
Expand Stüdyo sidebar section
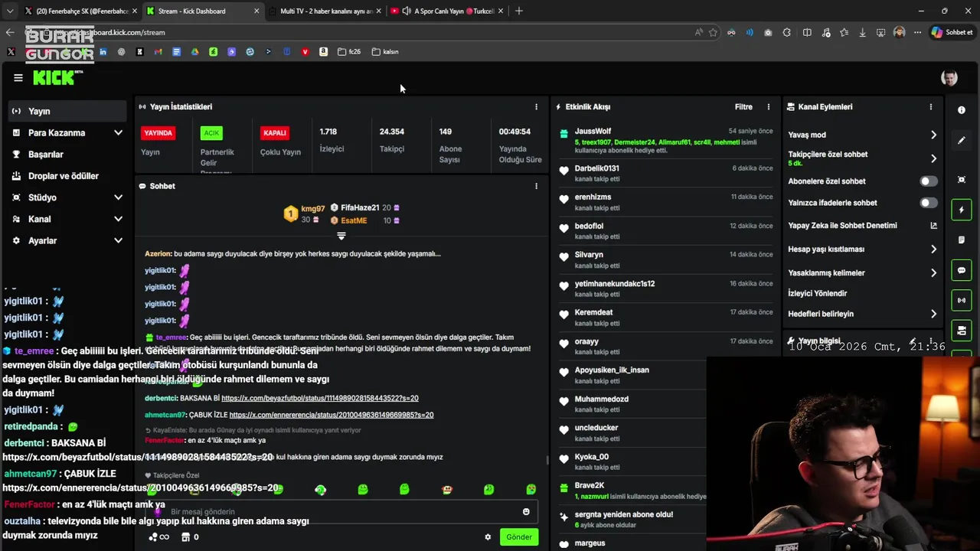tap(118, 197)
